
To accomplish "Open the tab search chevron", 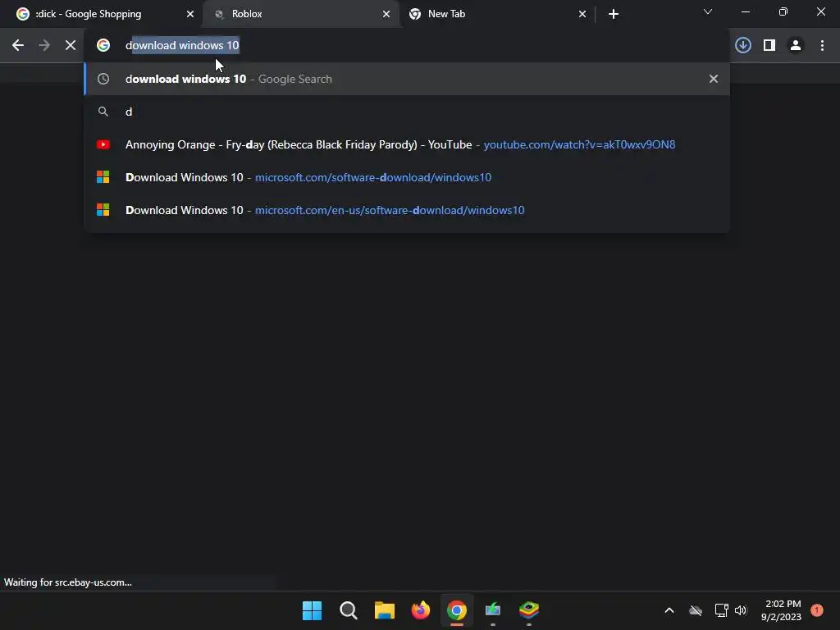I will [708, 11].
